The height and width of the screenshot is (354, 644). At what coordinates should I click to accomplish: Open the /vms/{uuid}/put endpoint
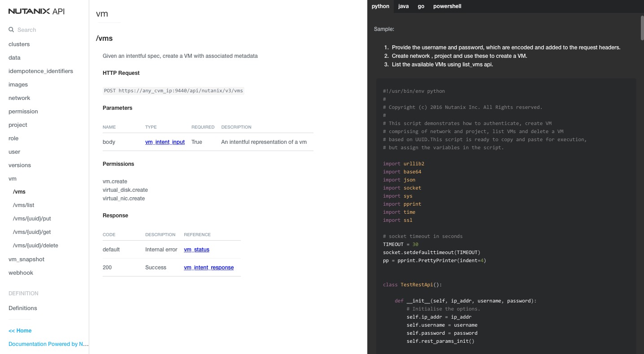pyautogui.click(x=32, y=219)
